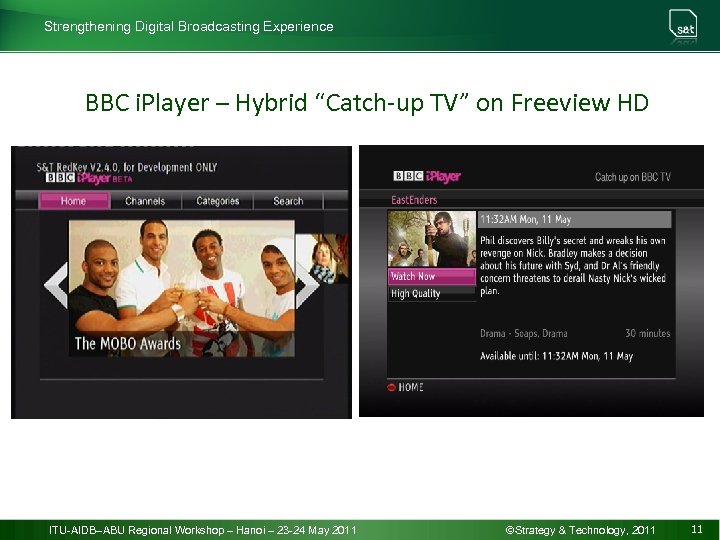The width and height of the screenshot is (720, 540).
Task: Click 'Strengthening Digital Broadcasting Experience' header text
Action: pos(189,26)
